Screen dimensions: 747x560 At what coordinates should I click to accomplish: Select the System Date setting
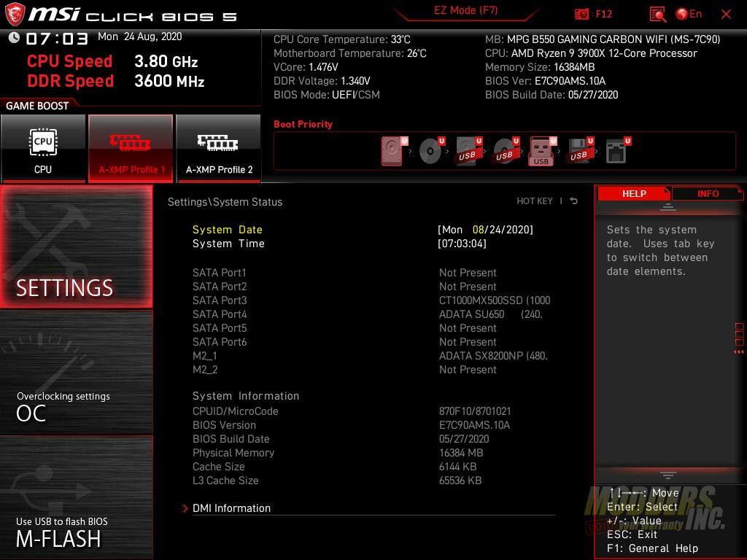pos(228,230)
